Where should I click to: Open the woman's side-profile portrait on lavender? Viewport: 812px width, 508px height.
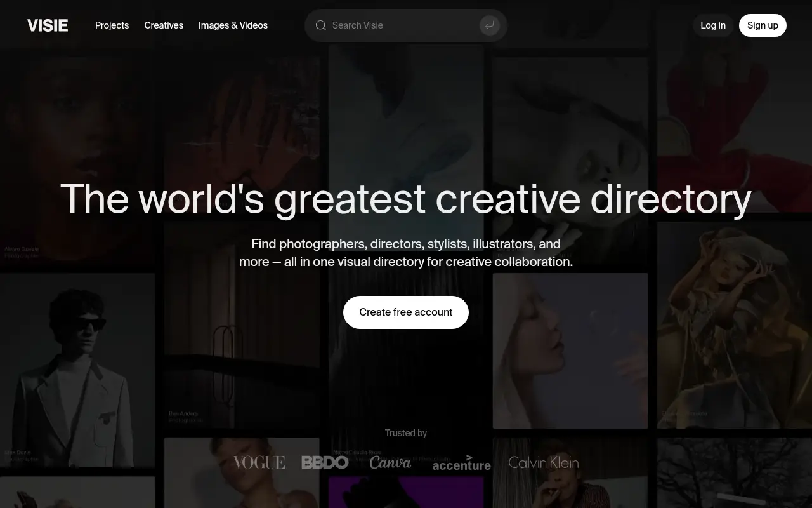coord(570,351)
